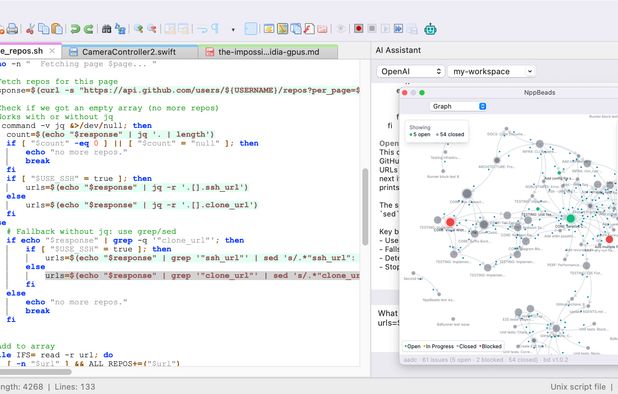Screen dimensions: 618x394
Task: Toggle file monitoring eye icon
Action: pos(341,29)
